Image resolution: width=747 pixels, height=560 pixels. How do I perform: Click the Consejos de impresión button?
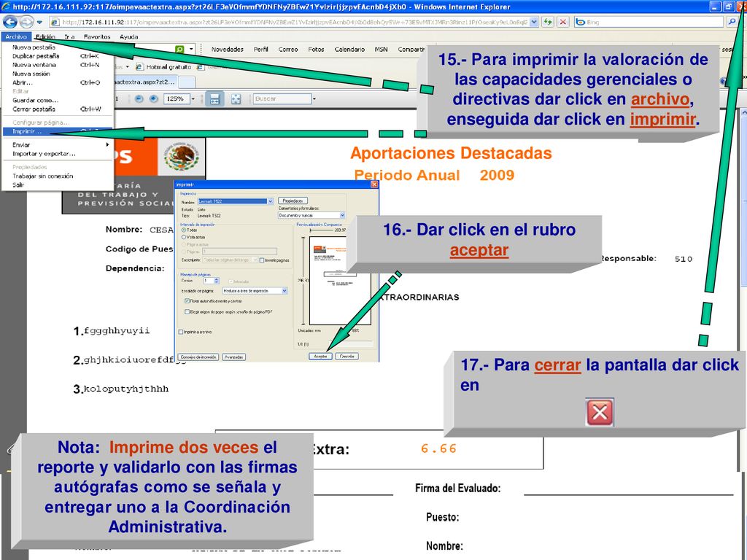(198, 357)
